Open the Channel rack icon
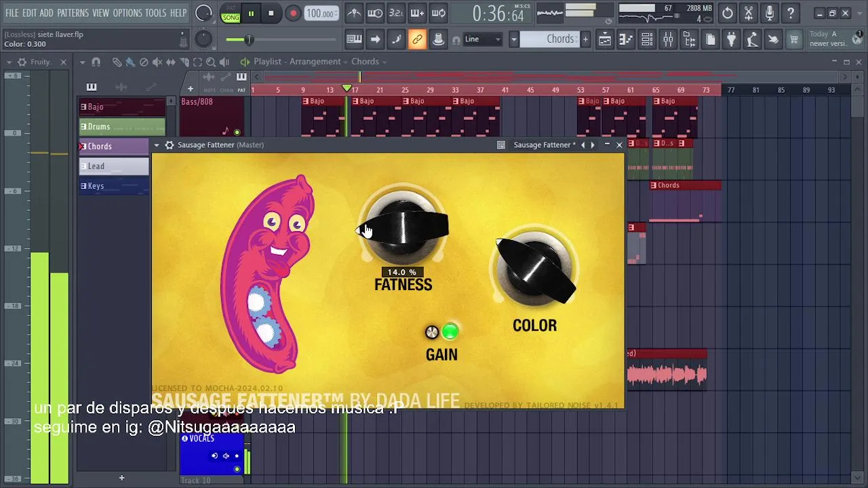Viewport: 868px width, 488px height. click(x=647, y=39)
